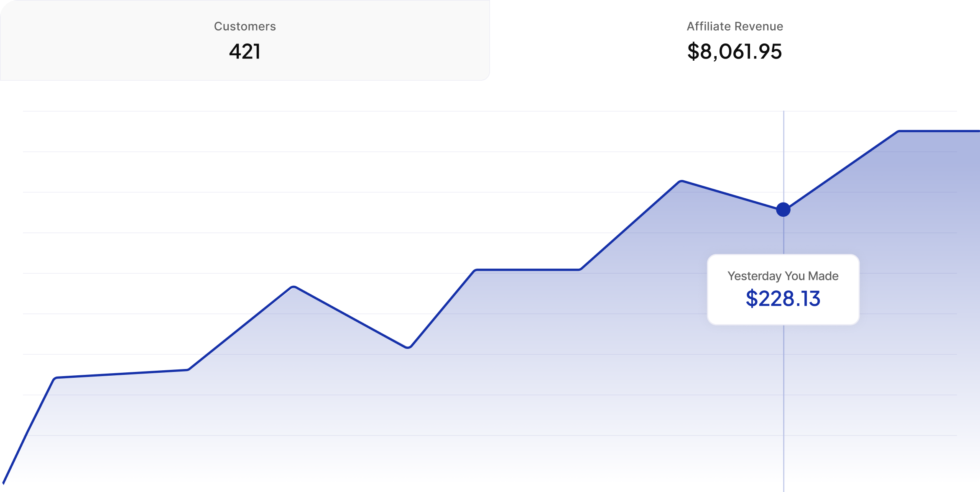Screen dimensions: 980x492
Task: Click the $228.13 amount in the tooltip
Action: 783,299
